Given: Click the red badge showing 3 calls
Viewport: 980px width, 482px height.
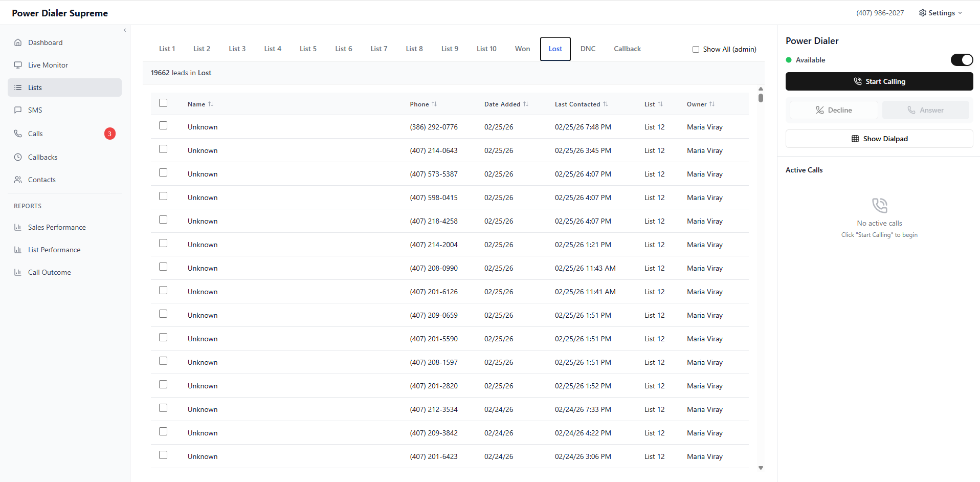Looking at the screenshot, I should coord(110,134).
